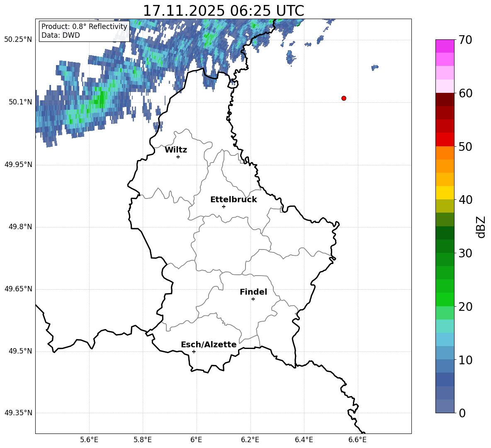
Task: Click the magenta swatch at colorbar top
Action: point(445,46)
